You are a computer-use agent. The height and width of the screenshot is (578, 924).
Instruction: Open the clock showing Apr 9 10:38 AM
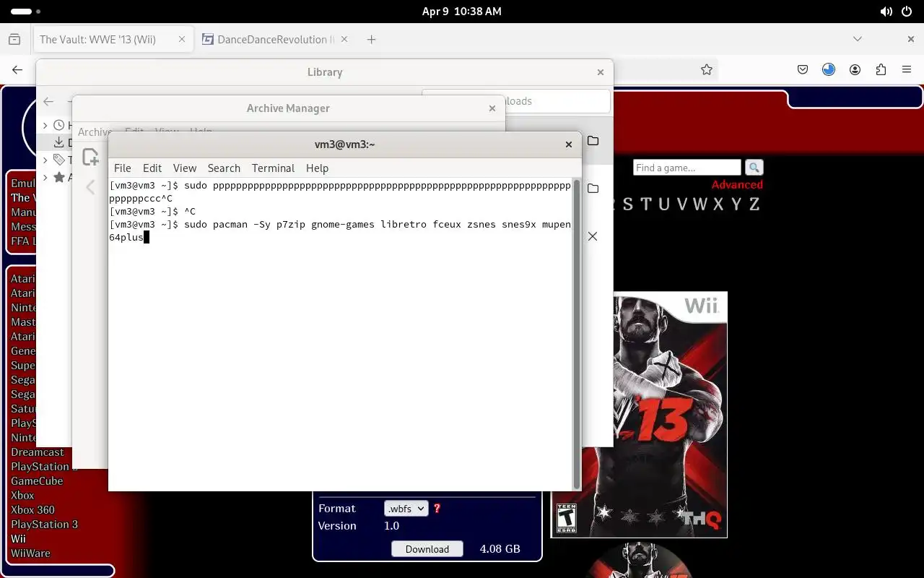462,12
